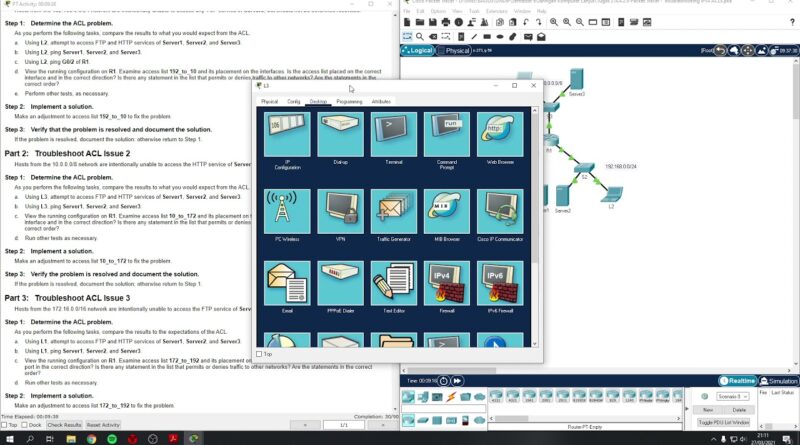The image size is (800, 445).
Task: Click the Zoom In toolbar icon
Action: 554,22
